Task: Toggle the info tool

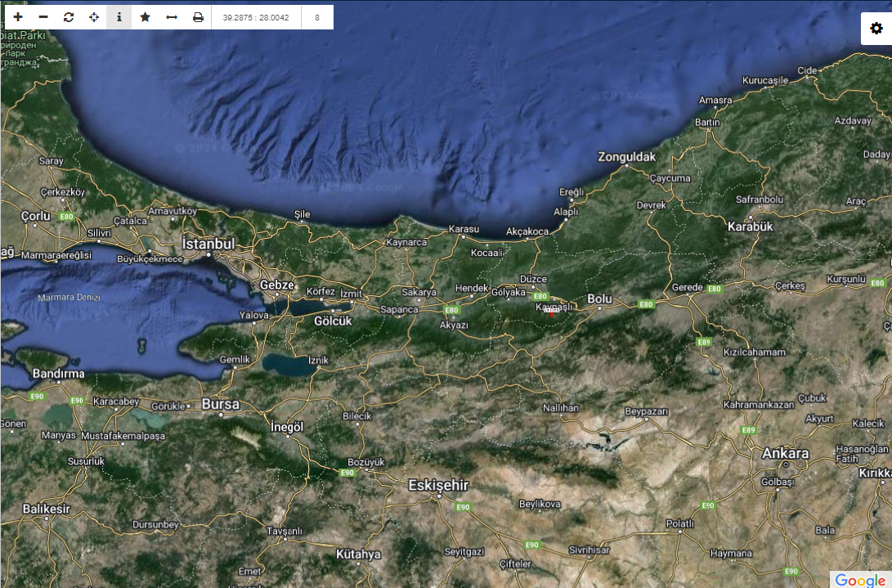Action: point(119,17)
